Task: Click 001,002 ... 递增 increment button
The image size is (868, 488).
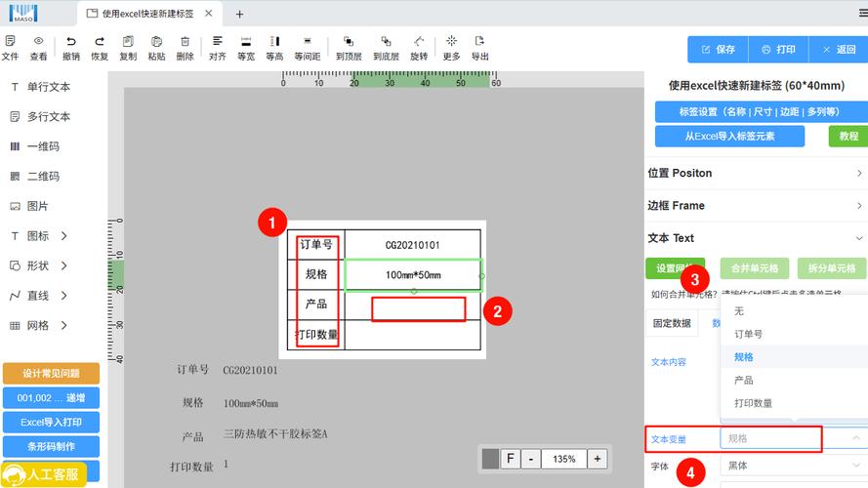Action: coord(51,398)
